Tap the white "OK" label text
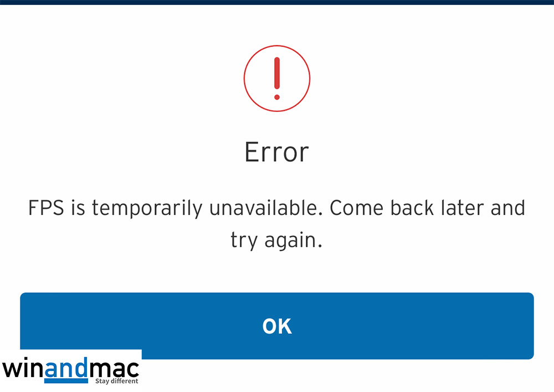This screenshot has height=392, width=554. pyautogui.click(x=277, y=326)
